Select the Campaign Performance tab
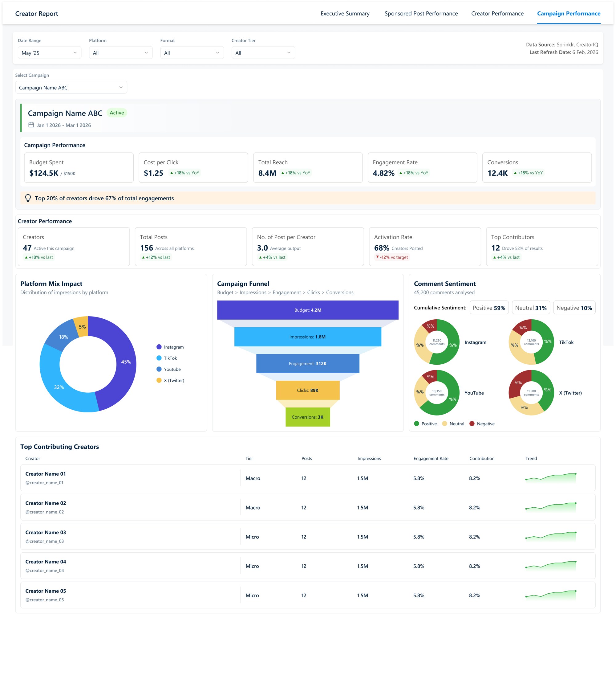 569,14
